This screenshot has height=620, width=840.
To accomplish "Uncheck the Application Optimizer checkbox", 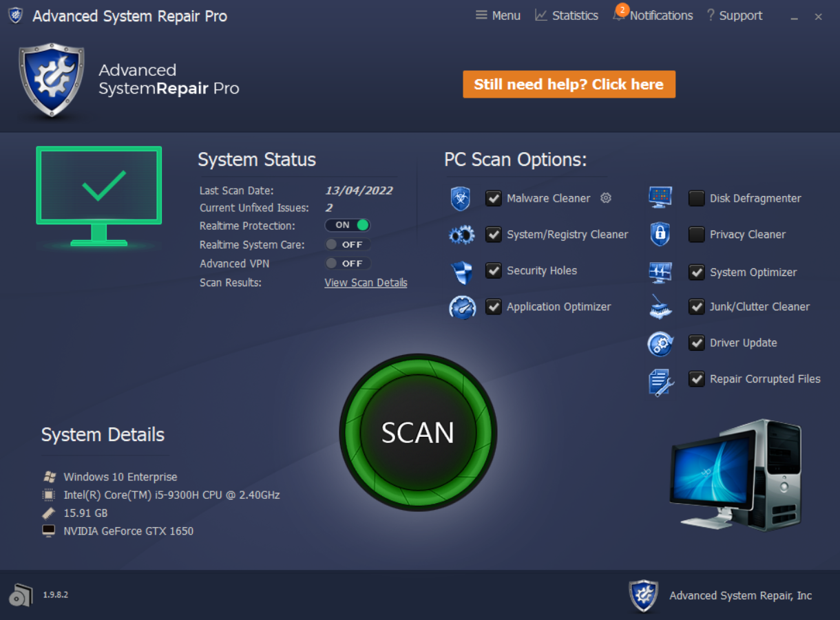I will click(x=493, y=307).
